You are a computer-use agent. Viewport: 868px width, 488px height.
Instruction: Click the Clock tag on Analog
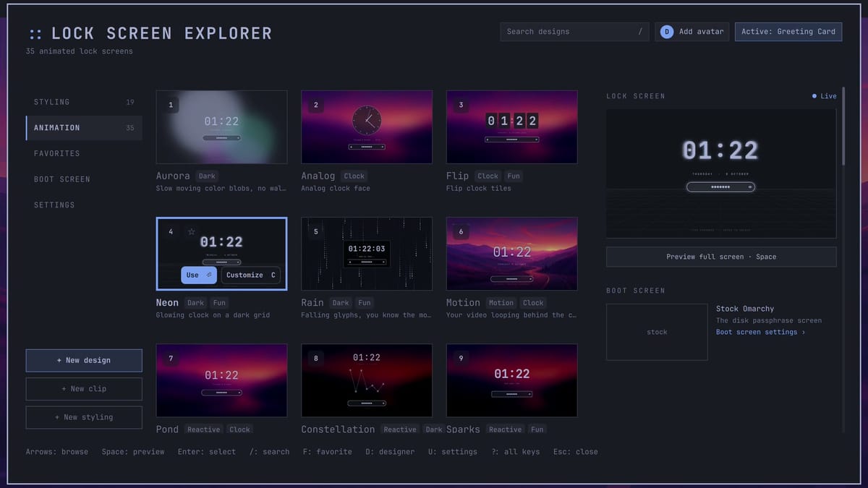click(354, 176)
